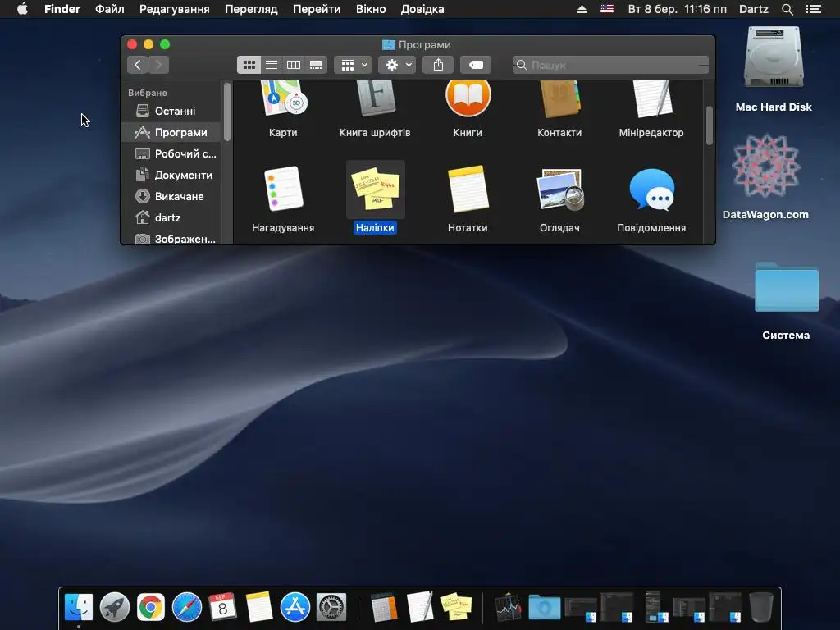Select the Нотатки app icon
840x630 pixels.
click(468, 189)
